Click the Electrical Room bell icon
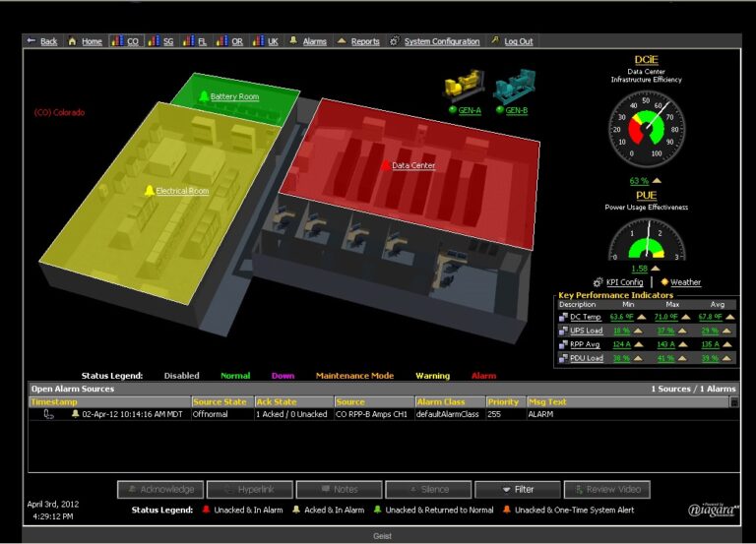Image resolution: width=756 pixels, height=544 pixels. pos(150,191)
